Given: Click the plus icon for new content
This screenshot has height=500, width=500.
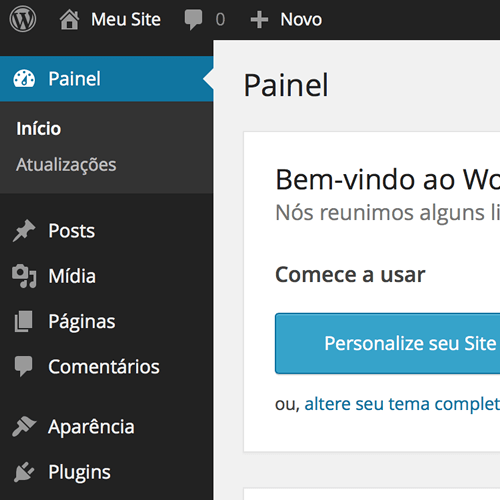Looking at the screenshot, I should 259,20.
